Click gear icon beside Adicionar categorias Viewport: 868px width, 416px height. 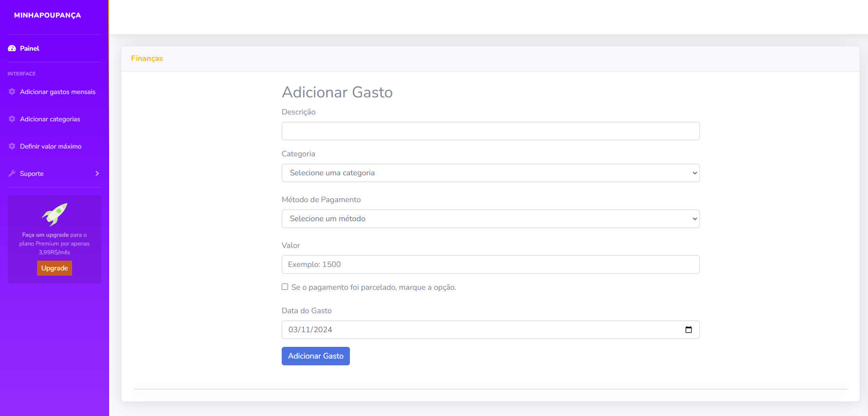click(12, 119)
